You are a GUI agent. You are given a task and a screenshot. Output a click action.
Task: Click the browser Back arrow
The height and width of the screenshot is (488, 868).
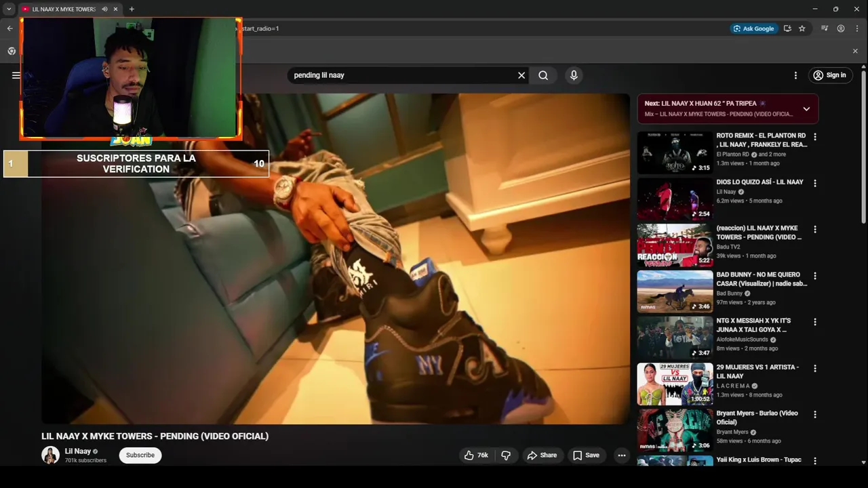(9, 28)
